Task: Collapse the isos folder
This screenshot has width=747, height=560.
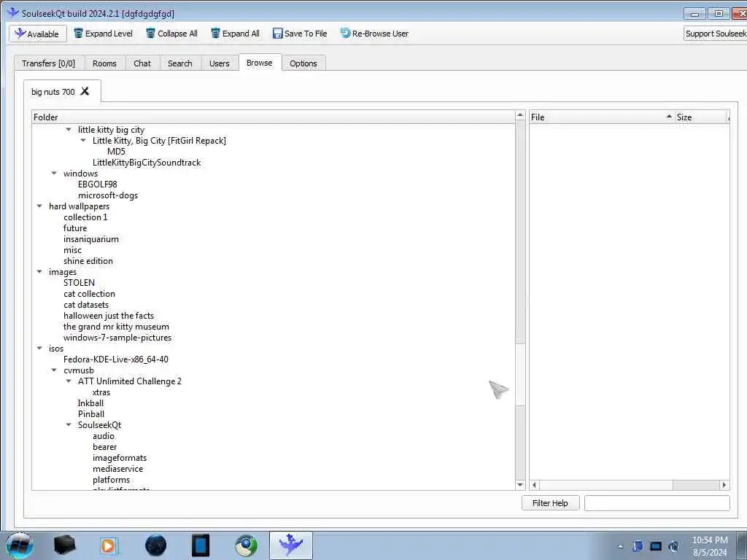Action: click(39, 348)
